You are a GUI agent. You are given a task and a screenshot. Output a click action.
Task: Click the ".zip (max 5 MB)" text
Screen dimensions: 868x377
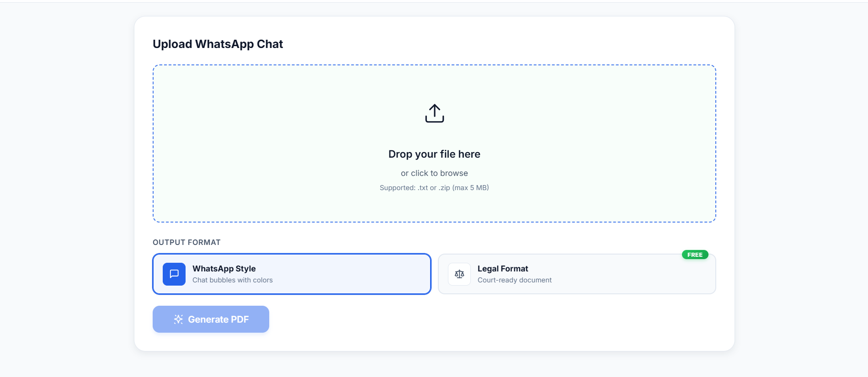463,188
